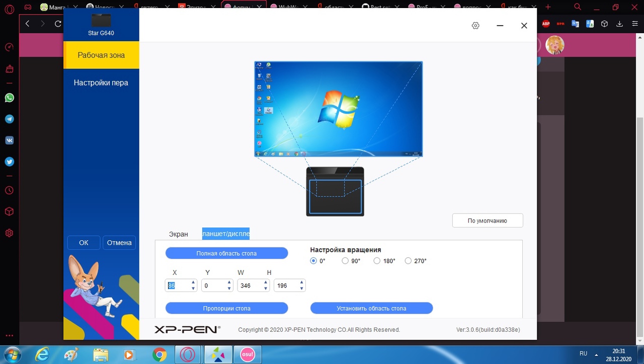This screenshot has height=364, width=644.
Task: Click forum user avatar picture
Action: click(x=555, y=45)
